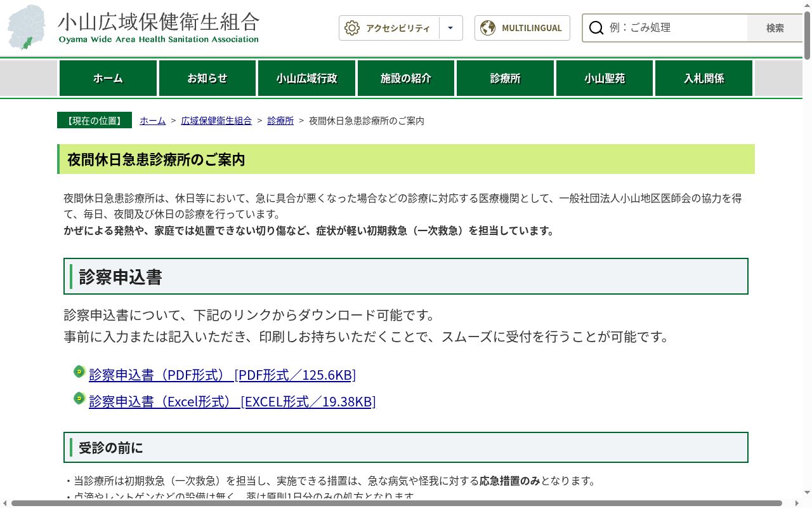
Task: Click the 受診の前に section heading
Action: coord(406,448)
